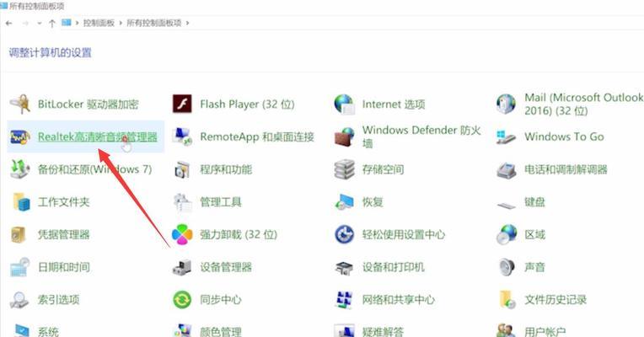
Task: Open the 设备管理器 icon
Action: (182, 267)
